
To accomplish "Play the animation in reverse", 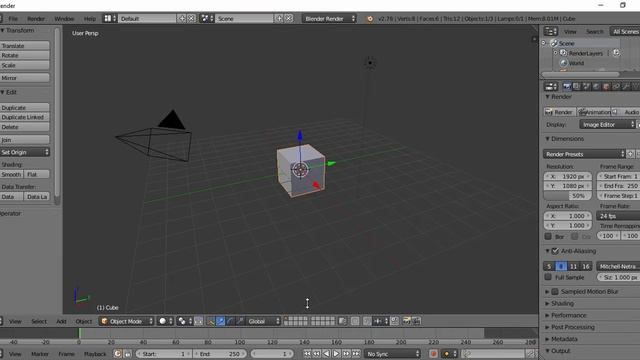I will pos(327,354).
